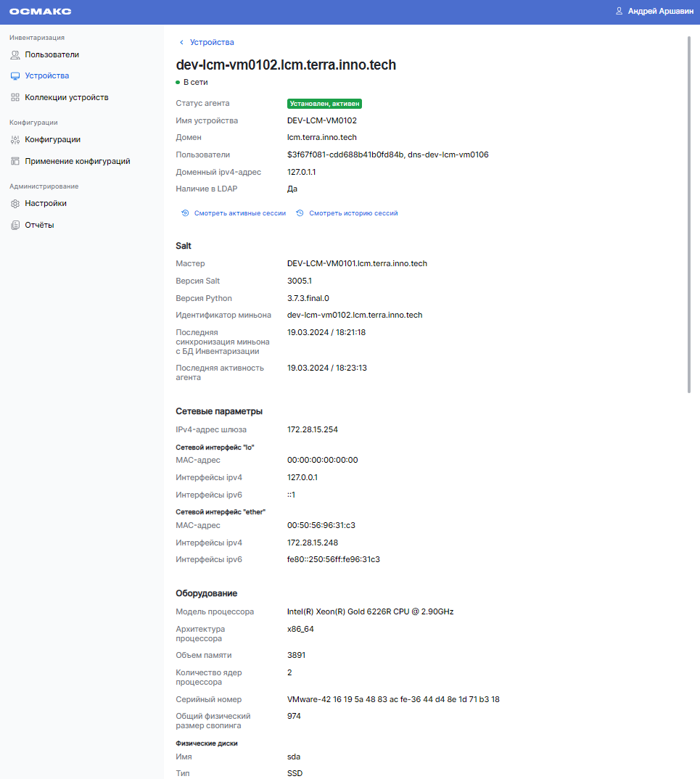The height and width of the screenshot is (779, 700).
Task: Click Смотреть историю сессий link
Action: pyautogui.click(x=353, y=213)
